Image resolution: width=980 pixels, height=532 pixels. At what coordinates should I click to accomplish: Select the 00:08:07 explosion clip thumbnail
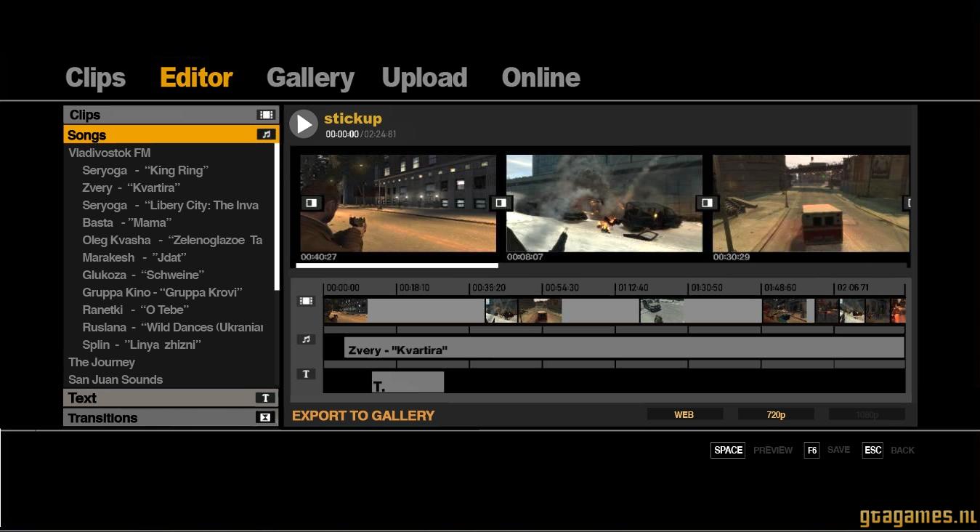pyautogui.click(x=604, y=203)
